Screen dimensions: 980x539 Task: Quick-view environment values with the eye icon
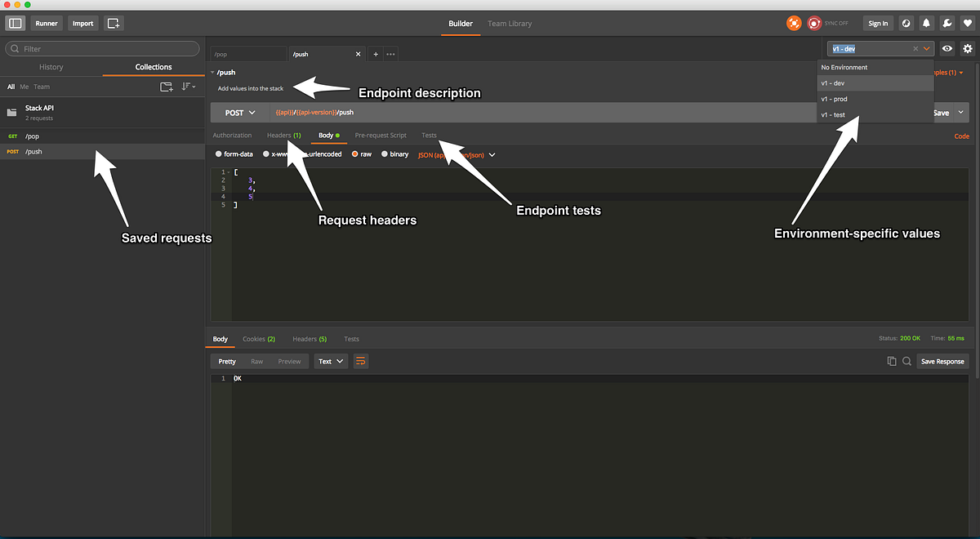[x=947, y=49]
